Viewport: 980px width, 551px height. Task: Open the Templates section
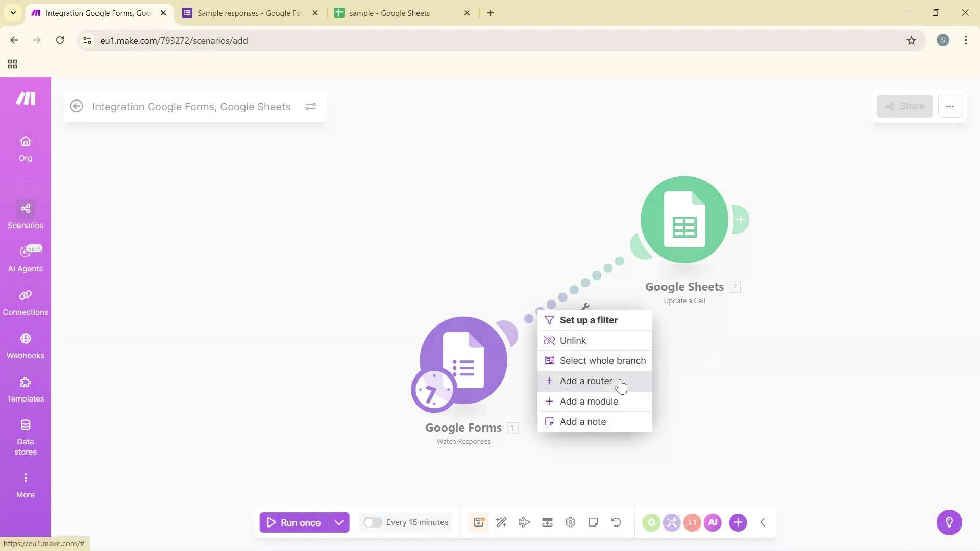[25, 389]
